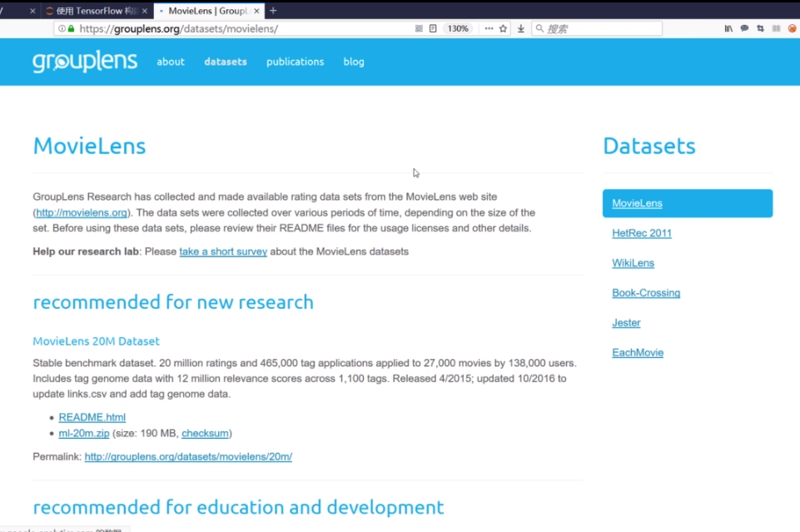Click the MovieLens 20M Dataset heading link
The image size is (800, 532).
tap(96, 341)
